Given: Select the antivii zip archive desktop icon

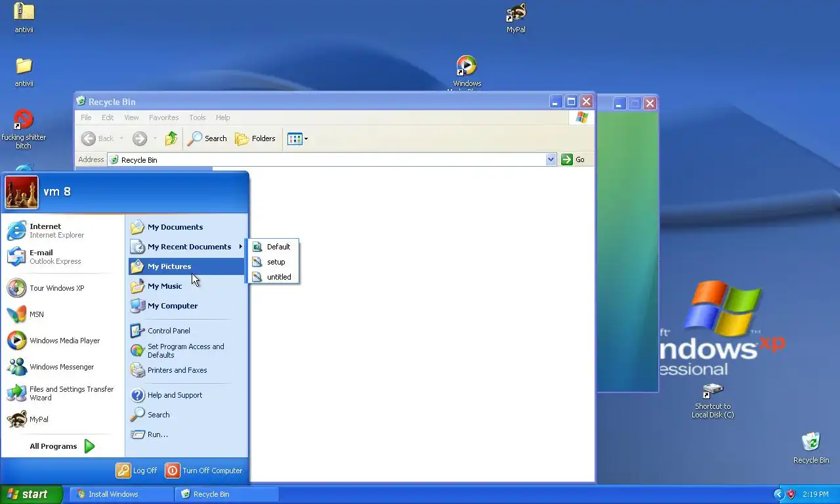Looking at the screenshot, I should pyautogui.click(x=24, y=18).
